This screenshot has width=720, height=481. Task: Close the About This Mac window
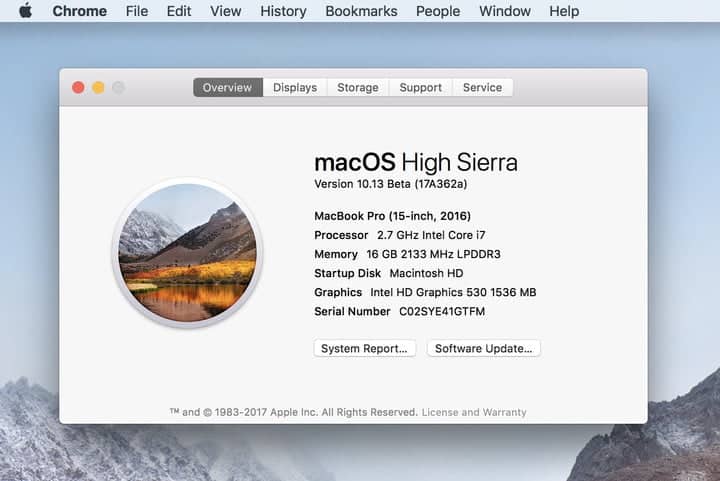(x=79, y=87)
